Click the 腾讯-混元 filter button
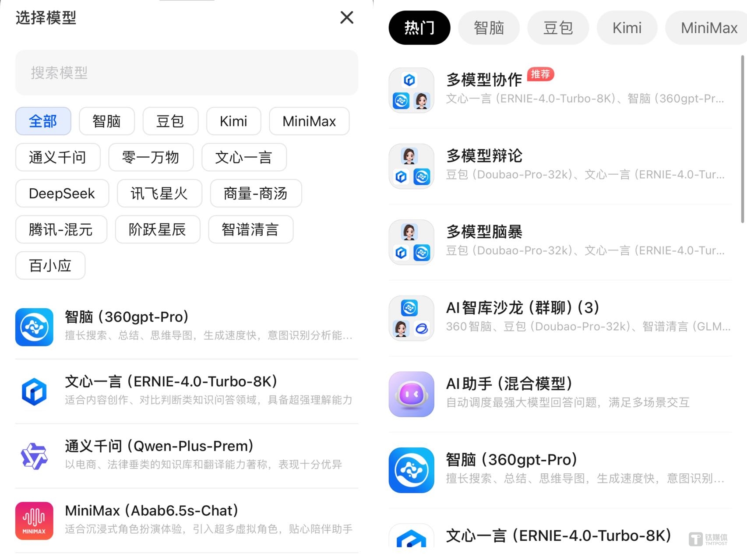Viewport: 747px width, 560px height. pos(61,229)
